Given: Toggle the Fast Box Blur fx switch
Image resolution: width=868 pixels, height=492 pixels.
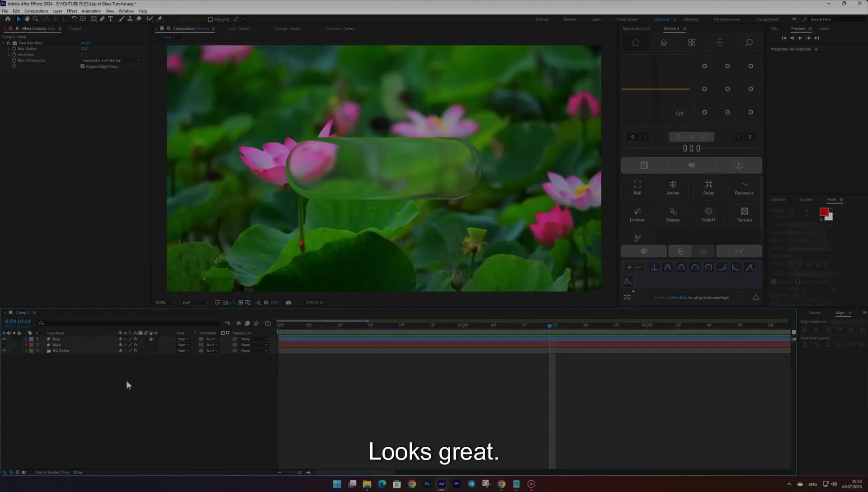Looking at the screenshot, I should click(9, 43).
